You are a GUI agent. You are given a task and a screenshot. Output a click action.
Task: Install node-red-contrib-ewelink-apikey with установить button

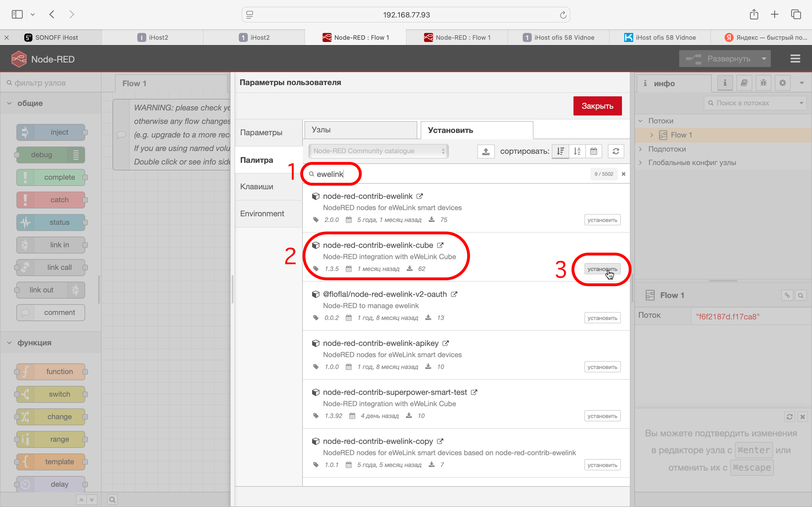[602, 367]
